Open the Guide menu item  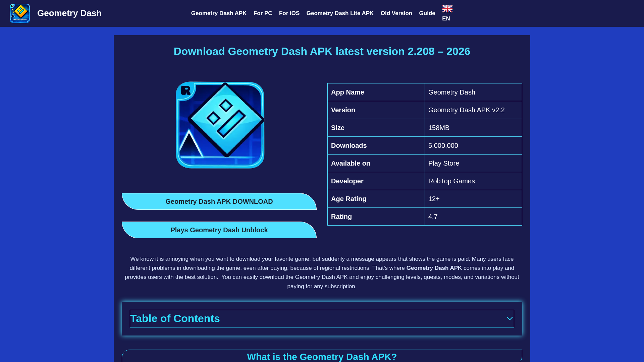click(x=427, y=13)
